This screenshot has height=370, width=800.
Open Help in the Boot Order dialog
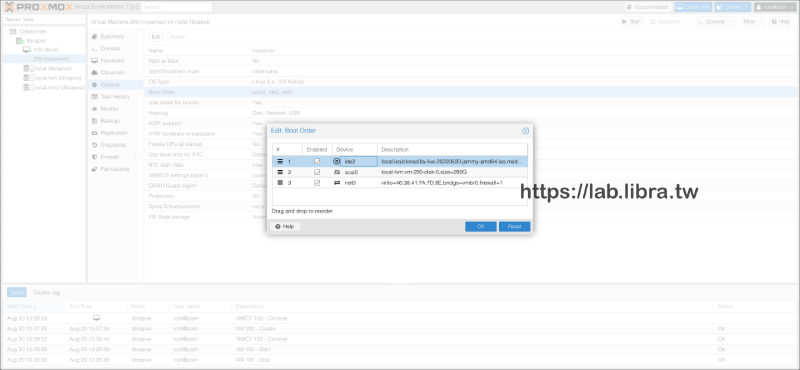click(285, 227)
